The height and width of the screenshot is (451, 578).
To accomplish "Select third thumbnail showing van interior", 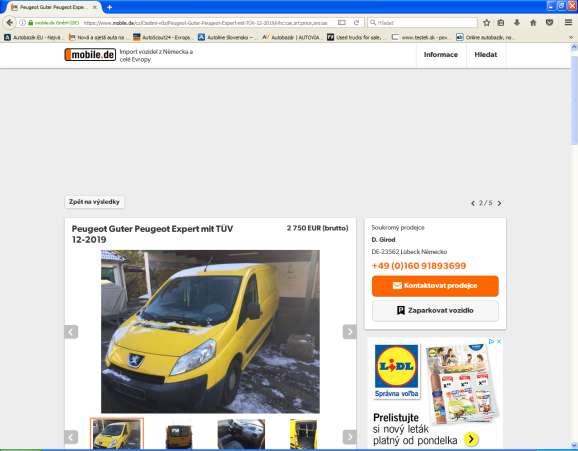I will (241, 434).
